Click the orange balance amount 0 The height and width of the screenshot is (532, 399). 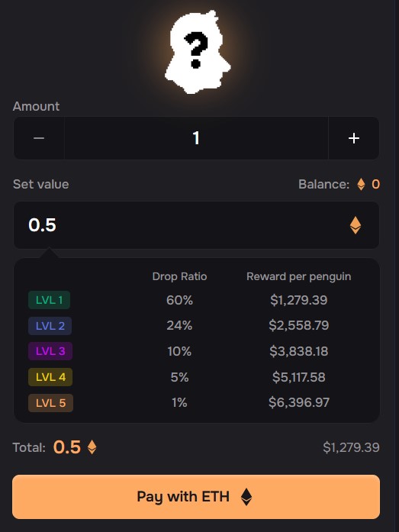point(375,184)
